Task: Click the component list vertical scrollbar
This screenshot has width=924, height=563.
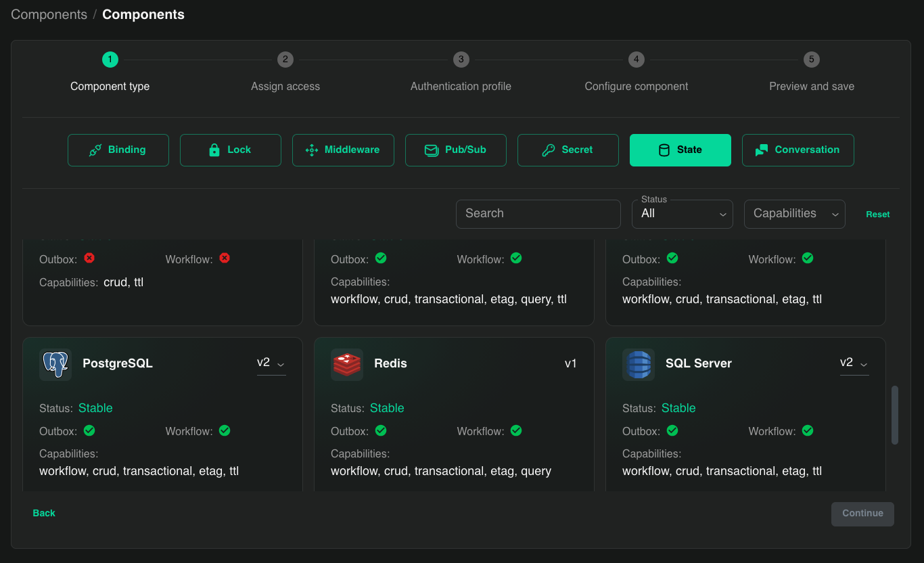Action: click(x=895, y=415)
